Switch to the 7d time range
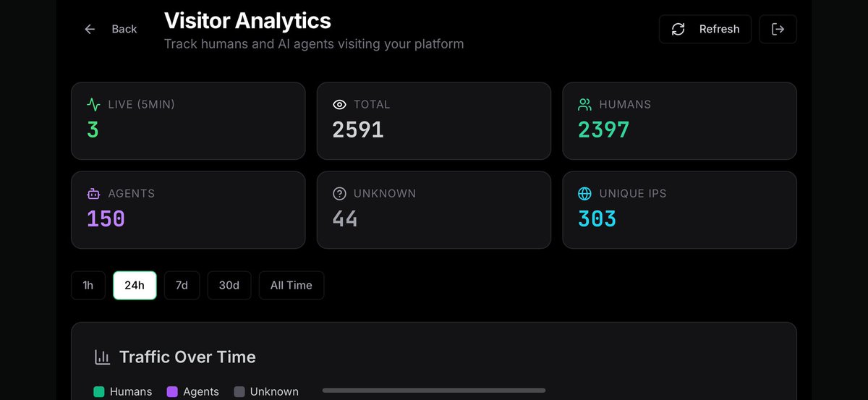The image size is (868, 400). tap(182, 285)
